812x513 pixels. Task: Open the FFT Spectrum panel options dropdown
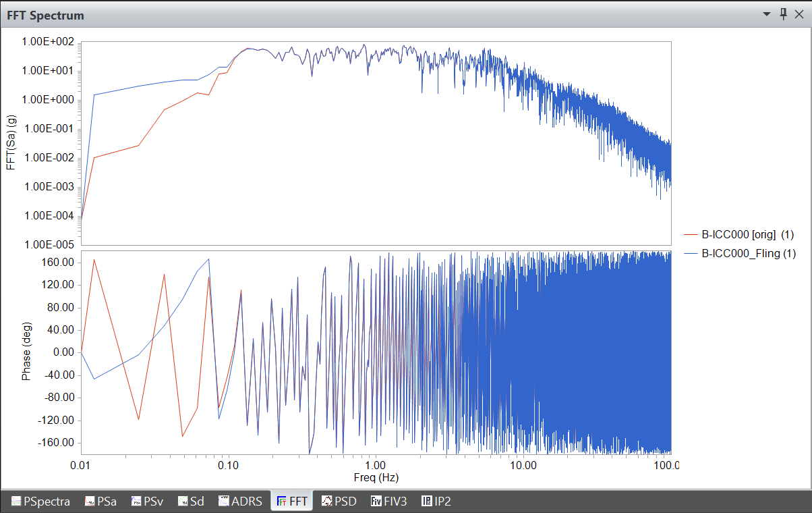pyautogui.click(x=767, y=14)
